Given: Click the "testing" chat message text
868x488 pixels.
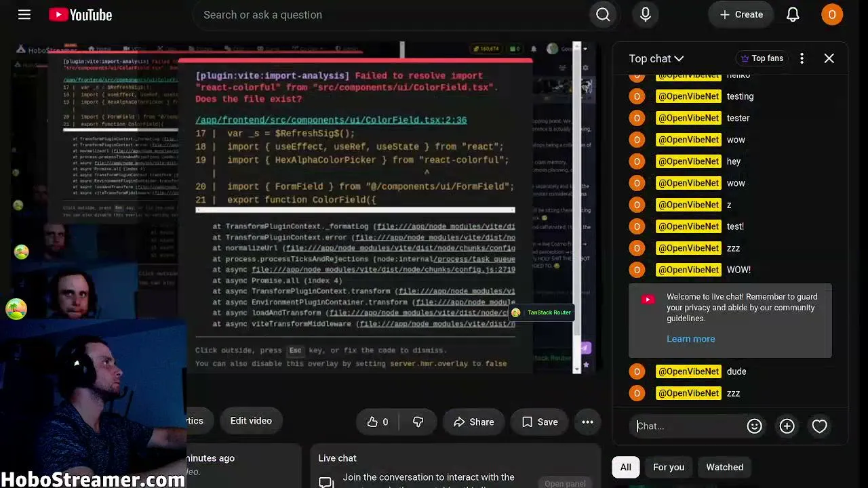Looking at the screenshot, I should point(740,96).
